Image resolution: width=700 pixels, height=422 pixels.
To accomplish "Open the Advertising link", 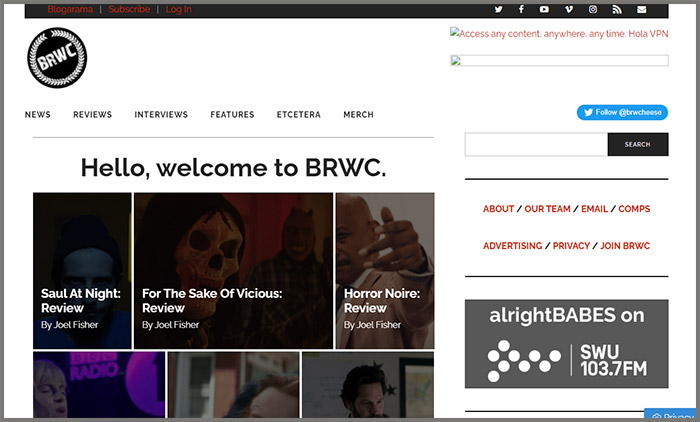I will [x=512, y=246].
